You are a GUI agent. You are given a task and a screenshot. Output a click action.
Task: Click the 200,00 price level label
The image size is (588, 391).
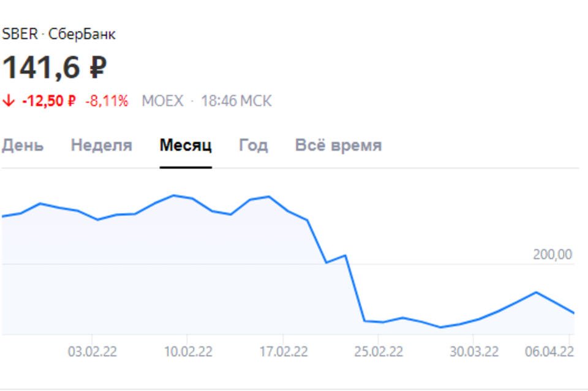(x=552, y=255)
